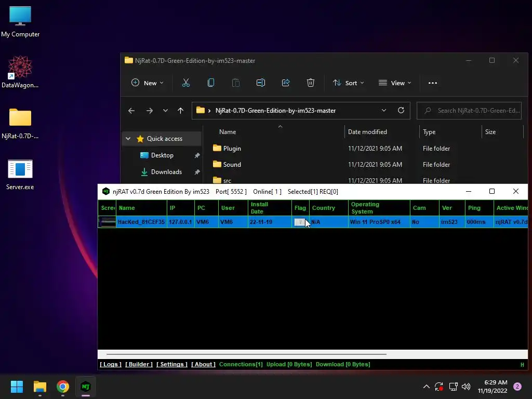Open File Explorer from taskbar
532x399 pixels.
[x=39, y=387]
